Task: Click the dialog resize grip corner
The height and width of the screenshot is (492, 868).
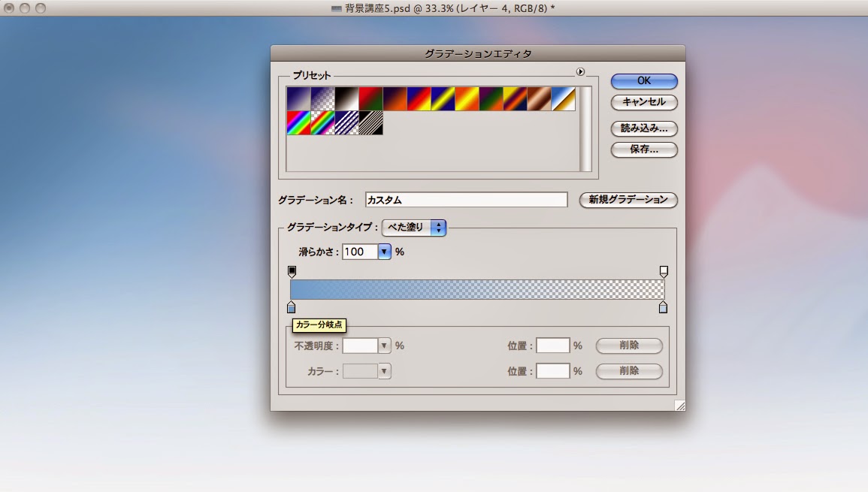Action: coord(680,406)
